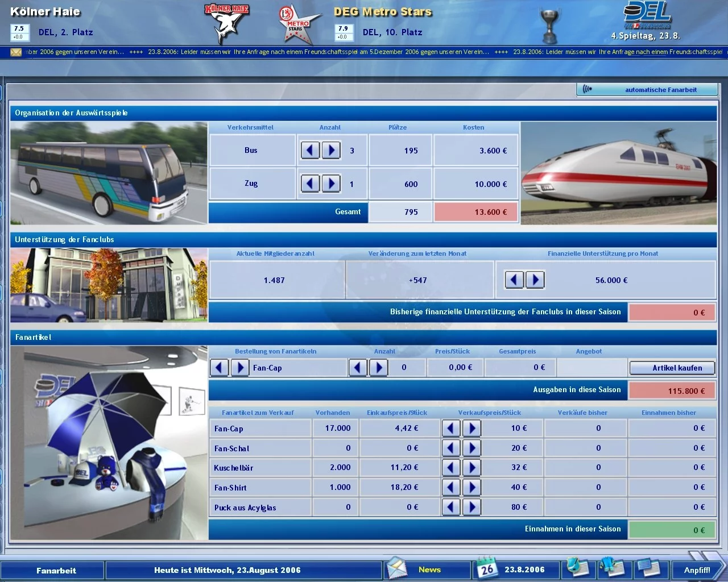Enable automatische Fanarbeit
The height and width of the screenshot is (582, 728).
(647, 89)
